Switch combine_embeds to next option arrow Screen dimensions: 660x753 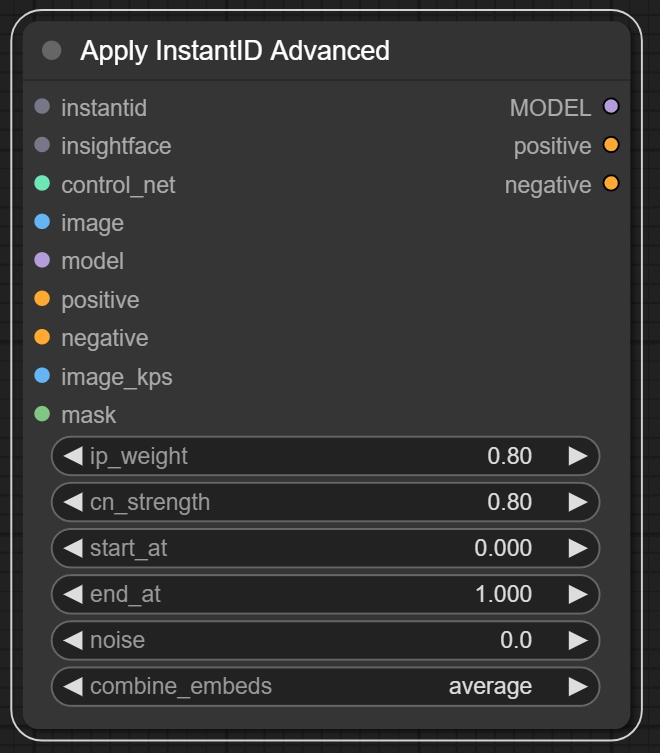[x=577, y=686]
